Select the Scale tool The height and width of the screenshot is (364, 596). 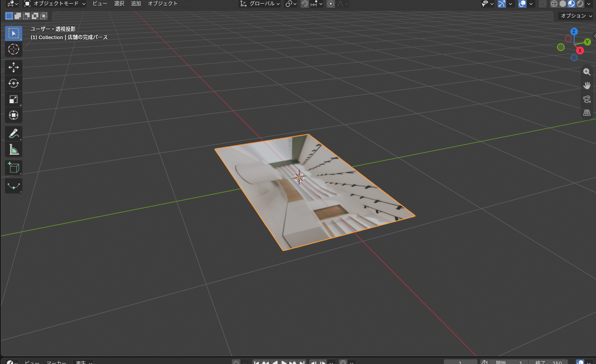pos(14,99)
